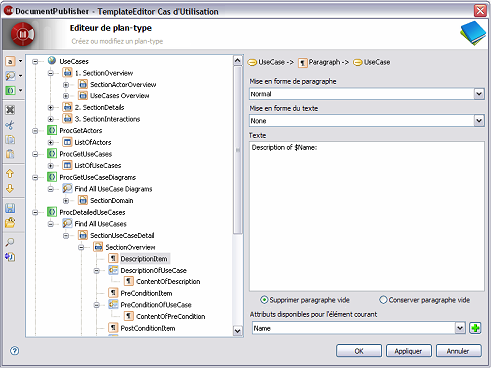The height and width of the screenshot is (368, 491).
Task: Click the help question mark icon
Action: click(x=14, y=351)
